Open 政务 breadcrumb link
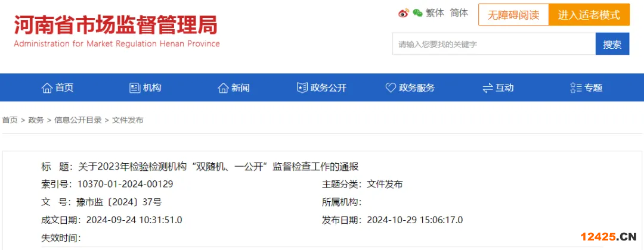Screen dimensions: 644x250 36,120
